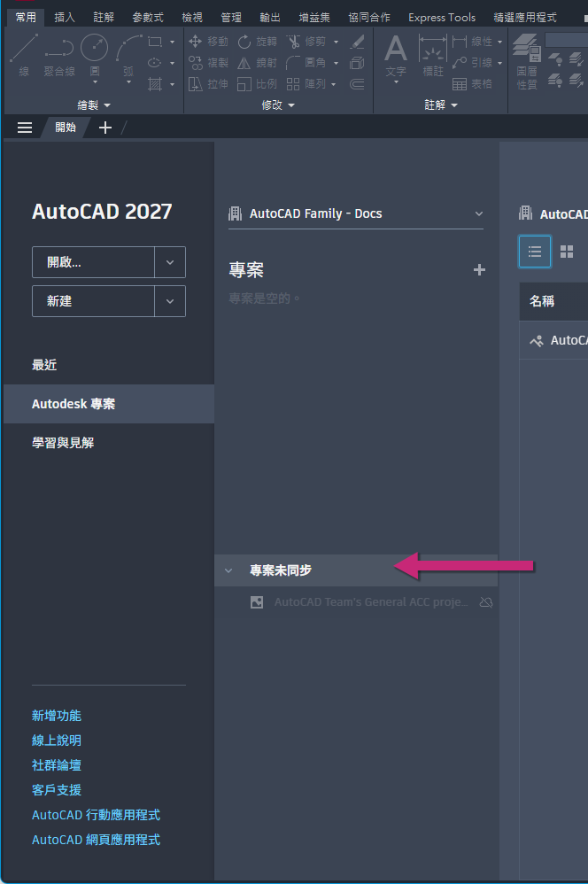Image resolution: width=588 pixels, height=884 pixels.
Task: Select AutoCAD Team's General ACC project row
Action: click(356, 602)
